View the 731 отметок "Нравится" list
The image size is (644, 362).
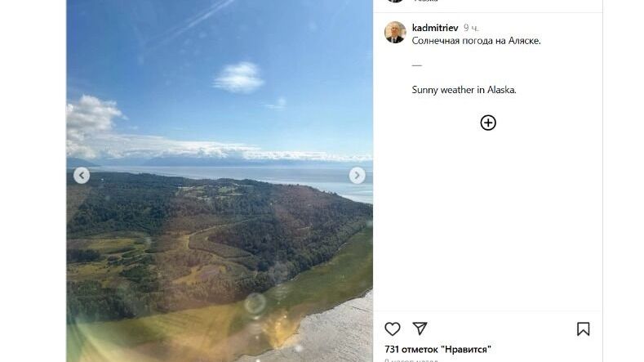437,349
